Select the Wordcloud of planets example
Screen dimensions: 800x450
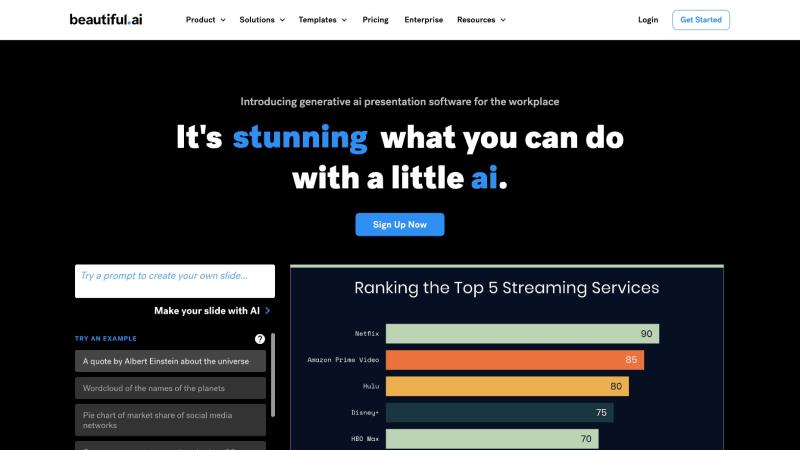click(x=170, y=388)
